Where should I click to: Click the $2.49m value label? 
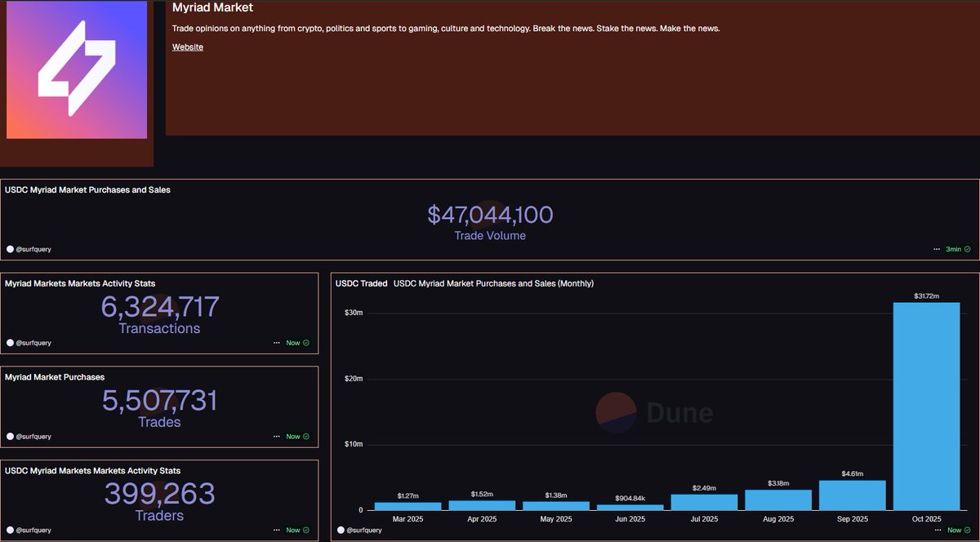[x=704, y=488]
